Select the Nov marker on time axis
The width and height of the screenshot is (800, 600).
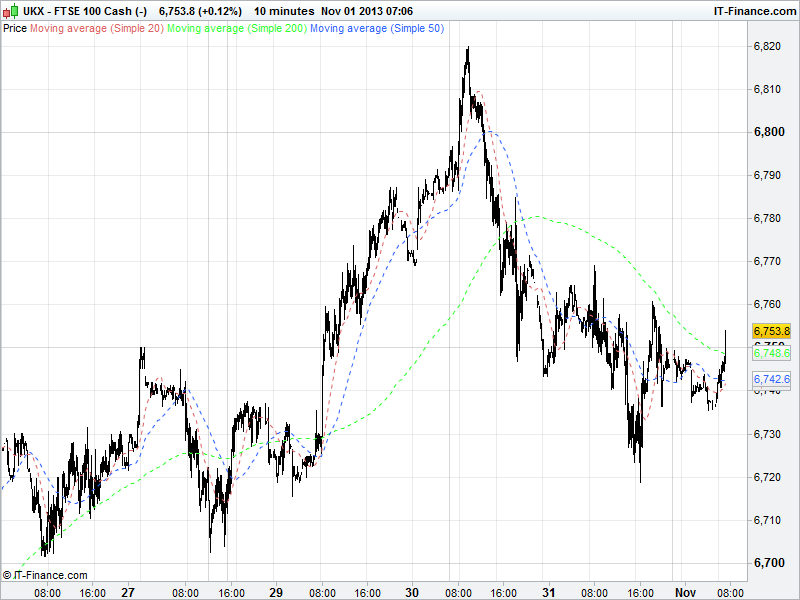coord(684,592)
